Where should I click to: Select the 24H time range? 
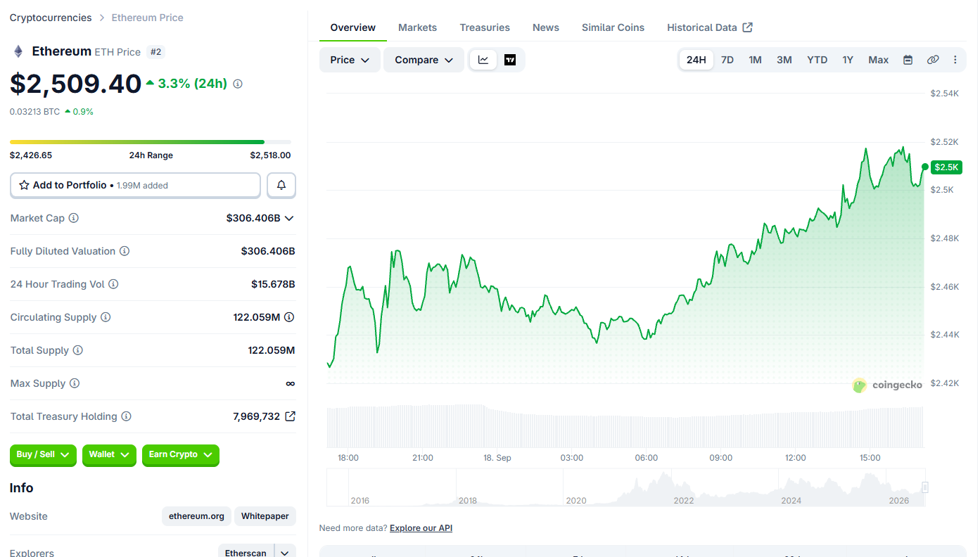click(x=696, y=60)
